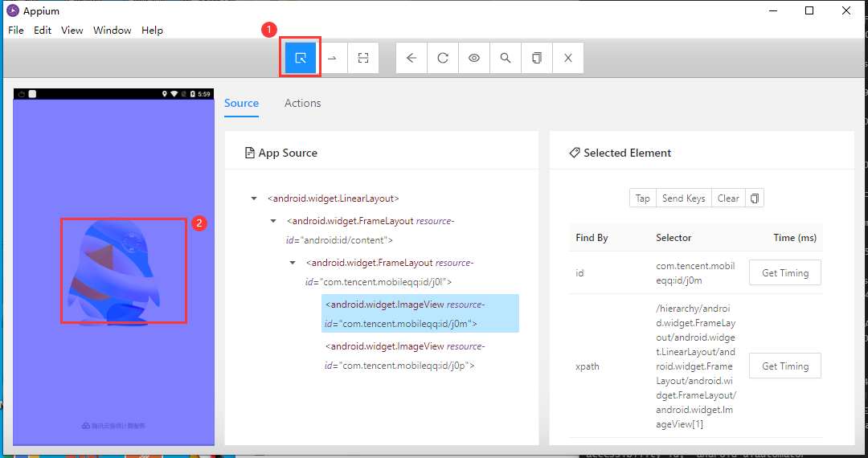The height and width of the screenshot is (458, 868).
Task: Click the Send Keys button
Action: (684, 198)
